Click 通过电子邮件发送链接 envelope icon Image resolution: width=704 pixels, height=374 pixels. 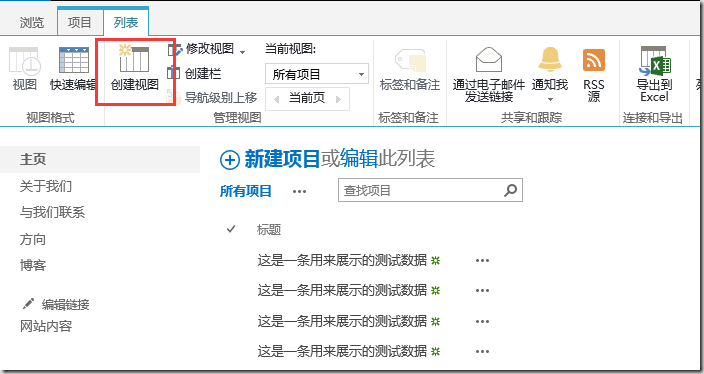pyautogui.click(x=488, y=60)
